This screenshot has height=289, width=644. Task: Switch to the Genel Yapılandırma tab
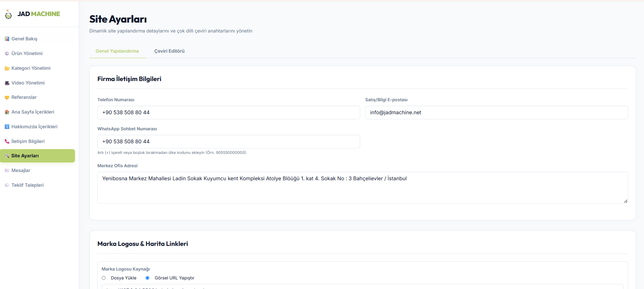117,51
